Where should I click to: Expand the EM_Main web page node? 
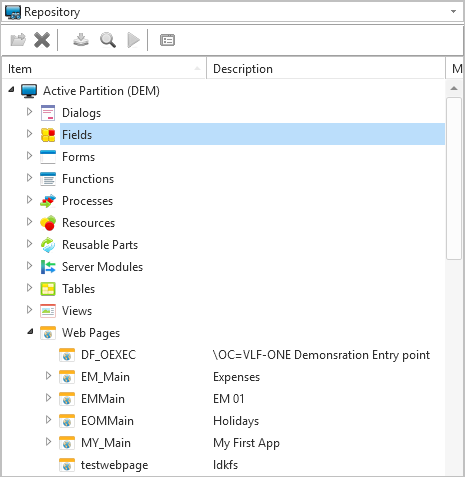[48, 376]
